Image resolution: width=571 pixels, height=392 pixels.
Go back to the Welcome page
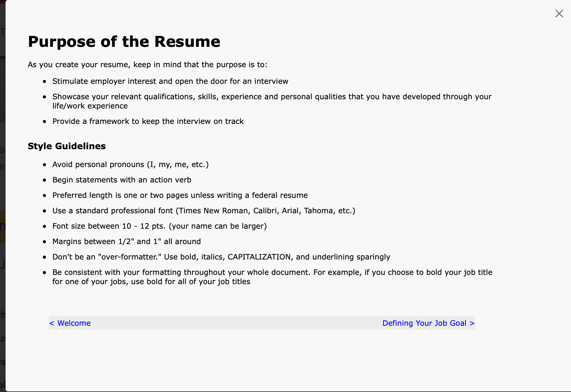coord(70,323)
